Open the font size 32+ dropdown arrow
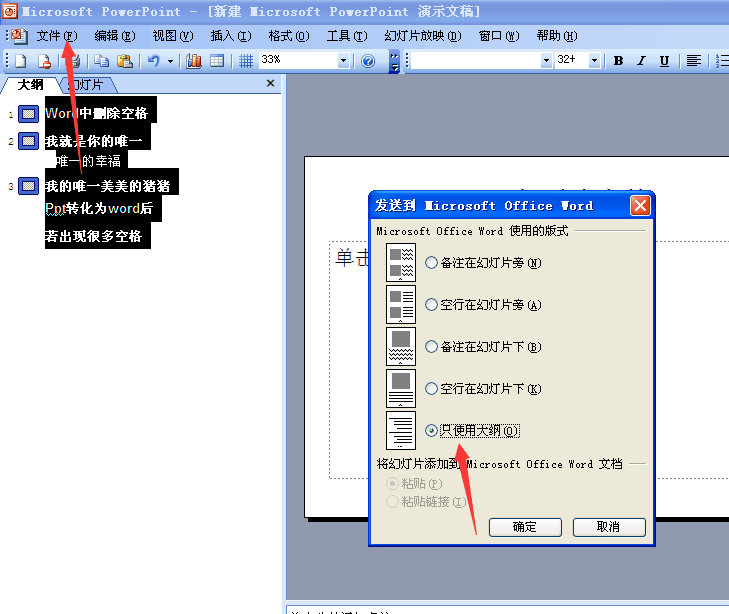 (594, 60)
